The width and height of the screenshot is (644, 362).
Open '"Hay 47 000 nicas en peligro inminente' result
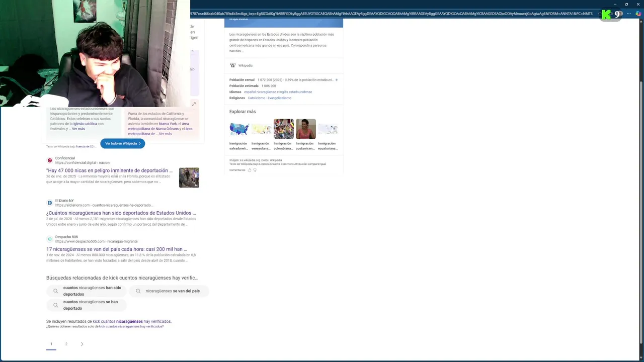(x=109, y=170)
